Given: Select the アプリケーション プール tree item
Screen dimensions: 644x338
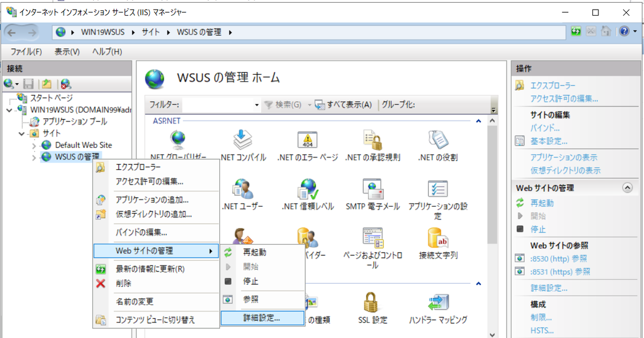Looking at the screenshot, I should coord(75,121).
